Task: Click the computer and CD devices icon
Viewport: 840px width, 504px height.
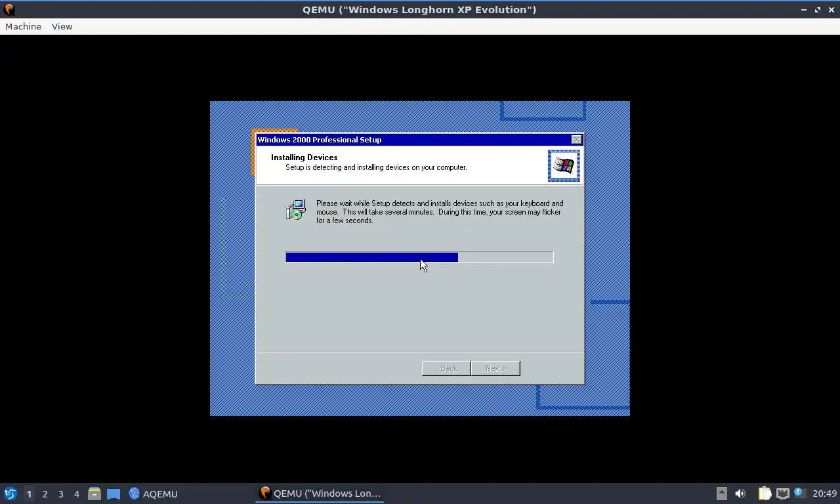Action: pyautogui.click(x=295, y=209)
